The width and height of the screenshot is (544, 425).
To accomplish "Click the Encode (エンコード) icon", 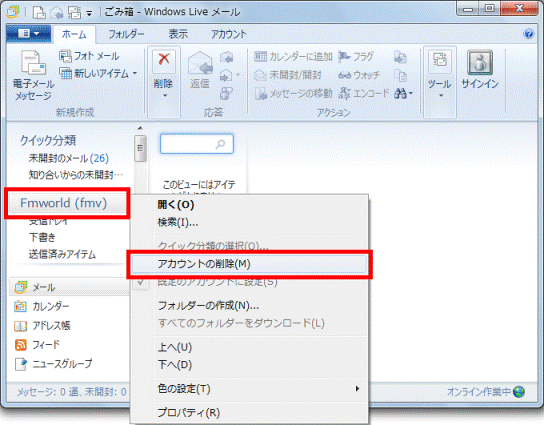I will coord(344,93).
